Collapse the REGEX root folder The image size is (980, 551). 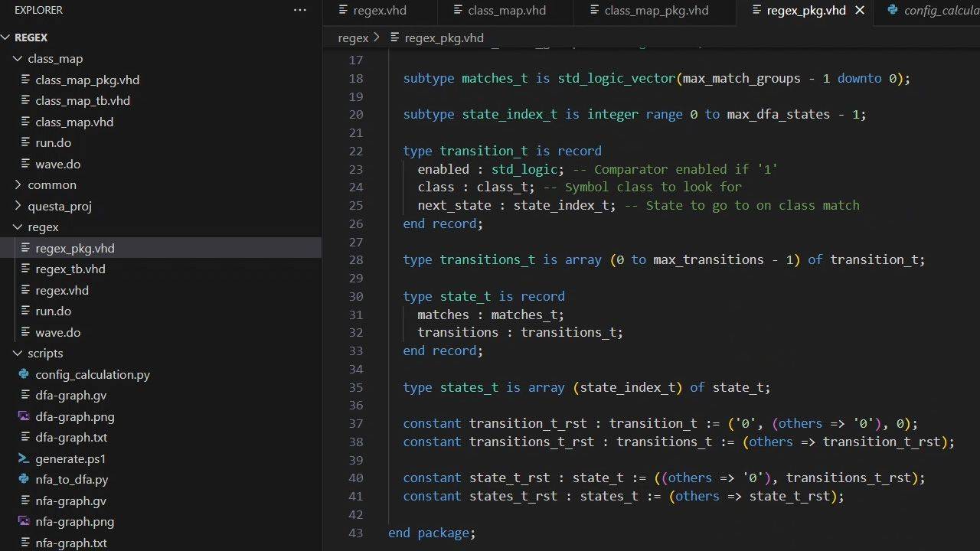(x=6, y=37)
